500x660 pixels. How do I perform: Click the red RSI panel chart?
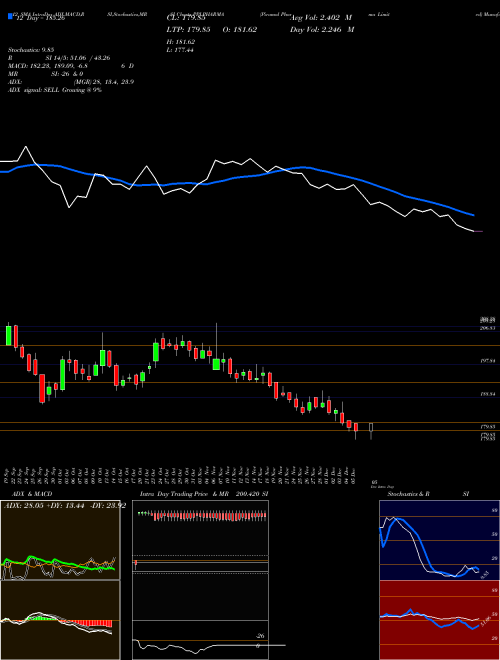pos(438,620)
